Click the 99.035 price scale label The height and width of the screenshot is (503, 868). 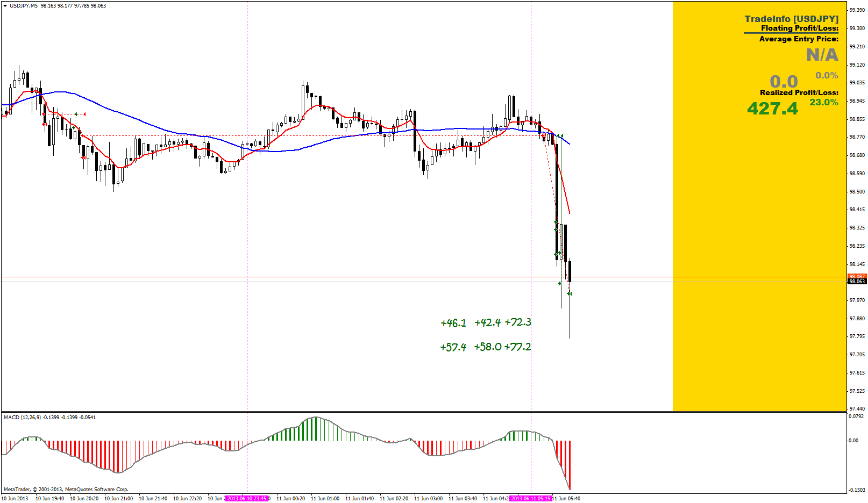pos(857,83)
